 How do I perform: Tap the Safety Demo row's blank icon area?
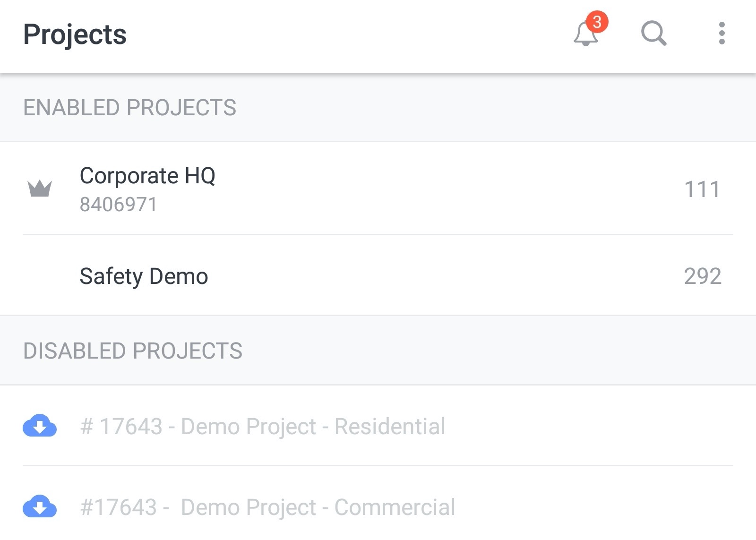pos(40,275)
